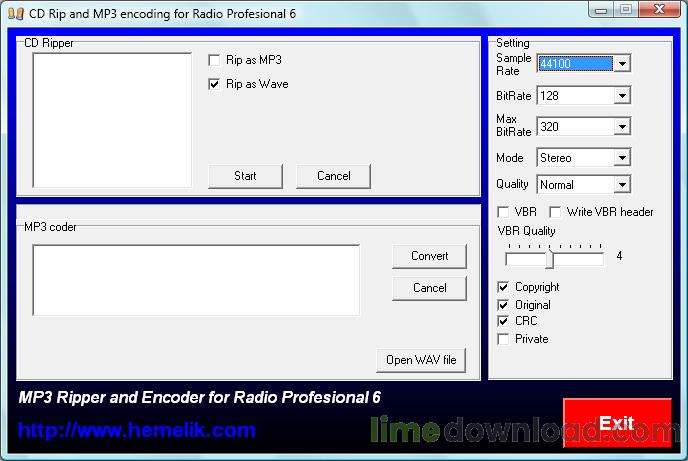Uncheck the Original checkbox
Image resolution: width=688 pixels, height=461 pixels.
point(503,305)
